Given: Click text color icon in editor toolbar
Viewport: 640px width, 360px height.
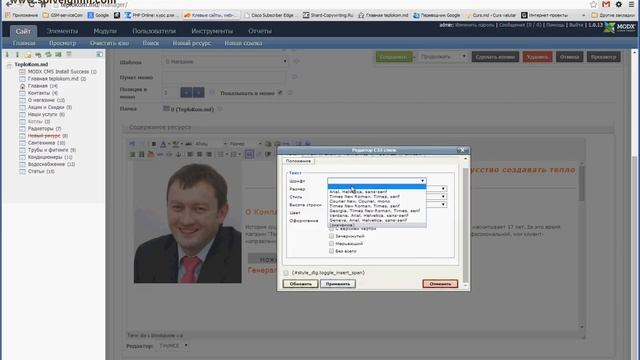Looking at the screenshot, I should [163, 144].
